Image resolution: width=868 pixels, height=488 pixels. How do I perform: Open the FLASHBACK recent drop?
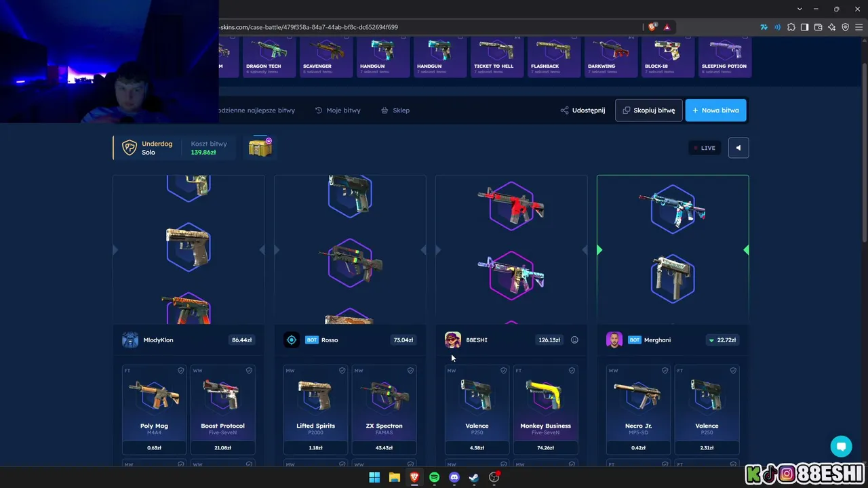point(554,57)
